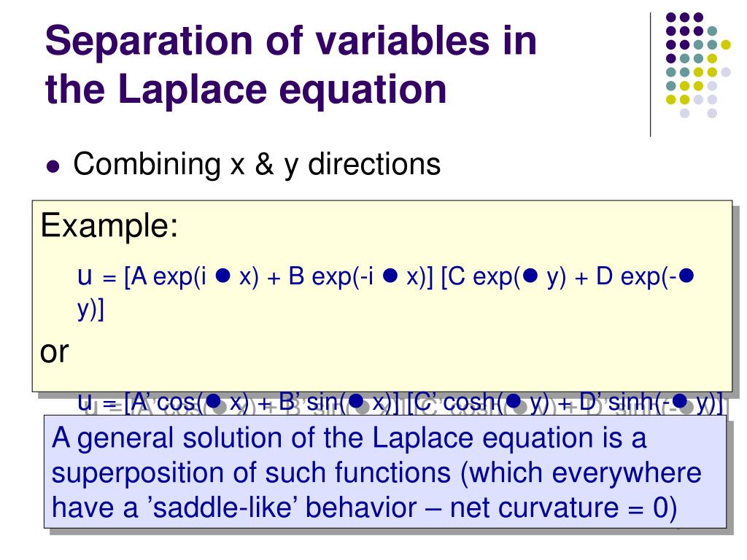Click the blue dot after 'C exp('
This screenshot has width=747, height=560.
pyautogui.click(x=530, y=275)
